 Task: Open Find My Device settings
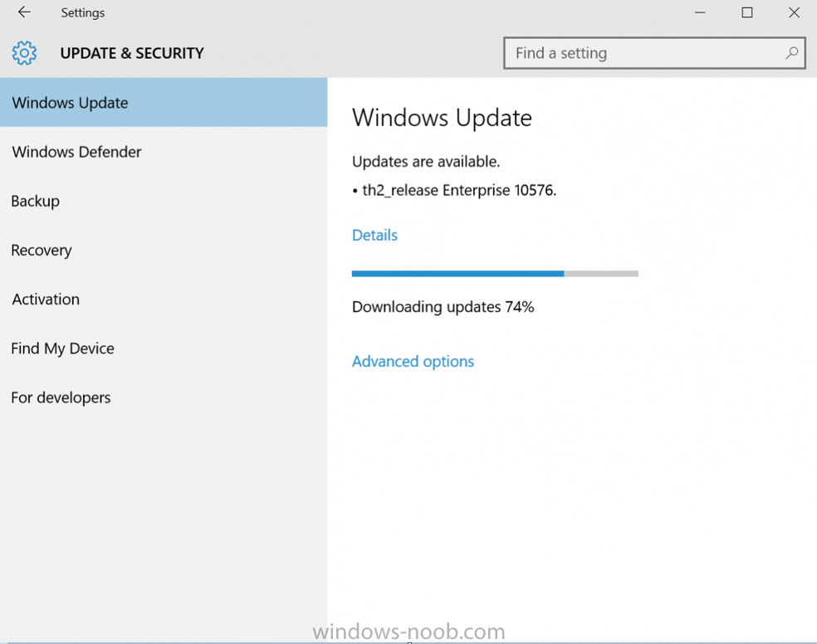[x=164, y=349]
